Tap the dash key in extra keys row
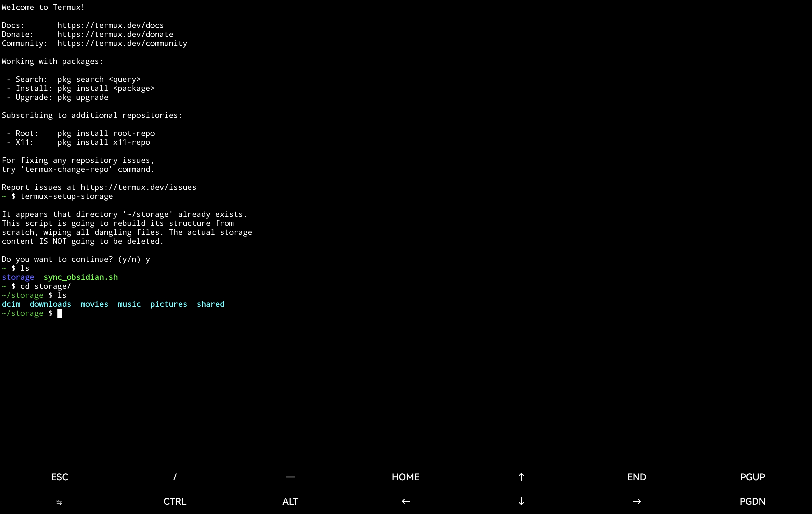812x514 pixels. 290,477
